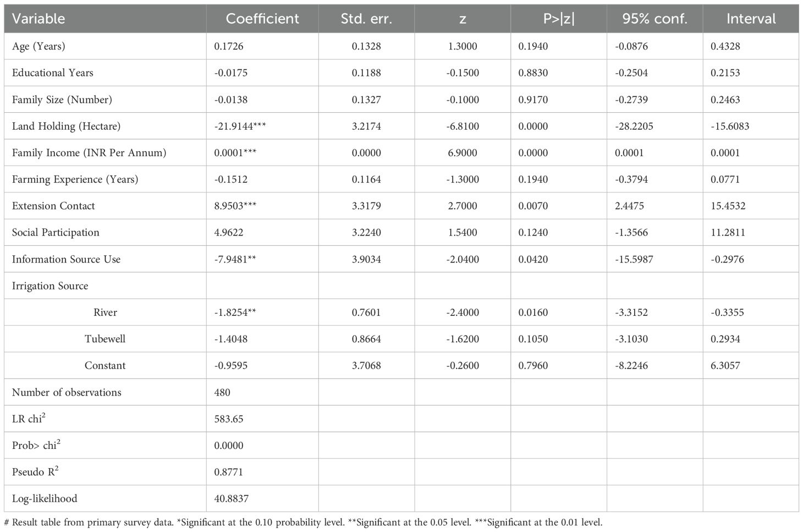Select the Constant row label
This screenshot has width=803, height=532.
[105, 365]
